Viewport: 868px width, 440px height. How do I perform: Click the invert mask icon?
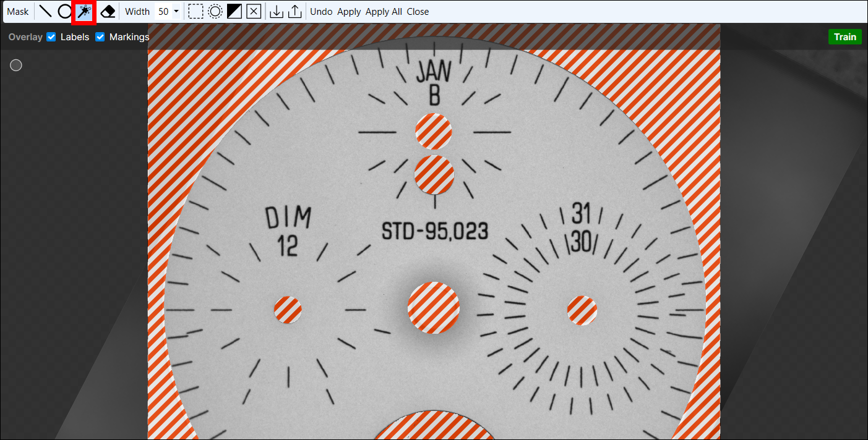click(x=234, y=12)
